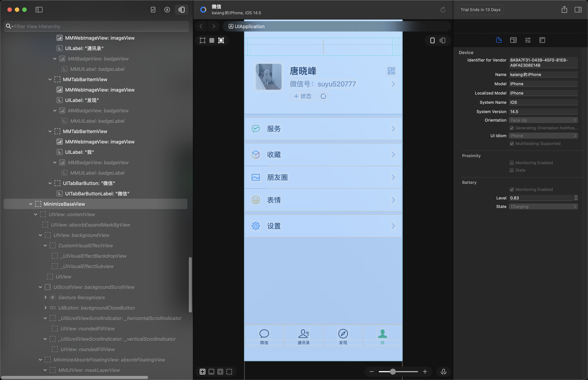
Task: Enable Proximity Monitoring Enabled checkbox
Action: (x=512, y=163)
